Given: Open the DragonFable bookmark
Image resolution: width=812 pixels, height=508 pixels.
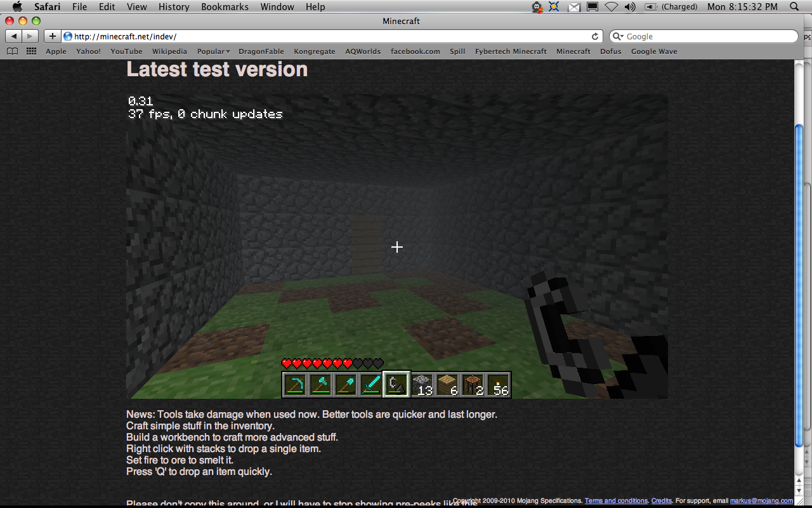Looking at the screenshot, I should coord(261,51).
